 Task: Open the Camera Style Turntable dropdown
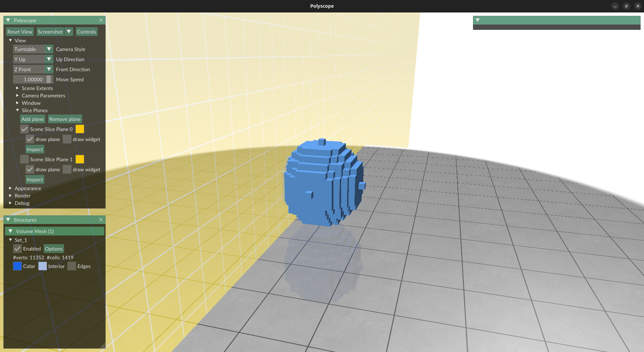pos(33,49)
